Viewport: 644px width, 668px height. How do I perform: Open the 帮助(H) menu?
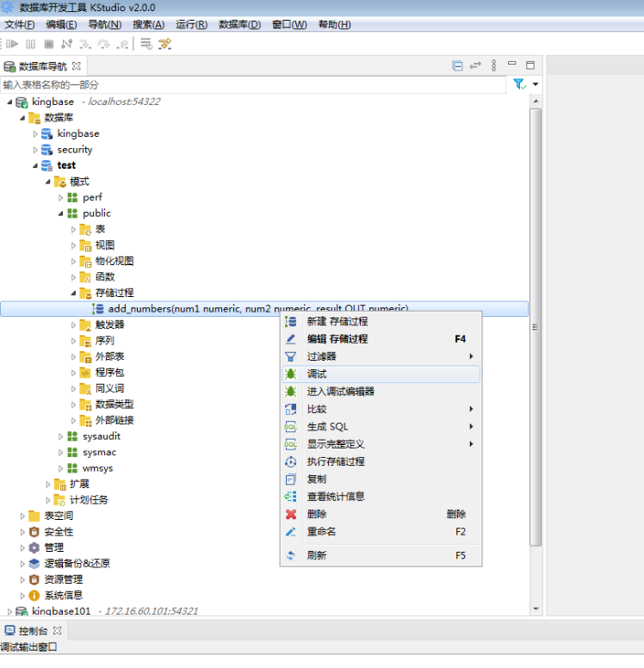click(x=335, y=24)
